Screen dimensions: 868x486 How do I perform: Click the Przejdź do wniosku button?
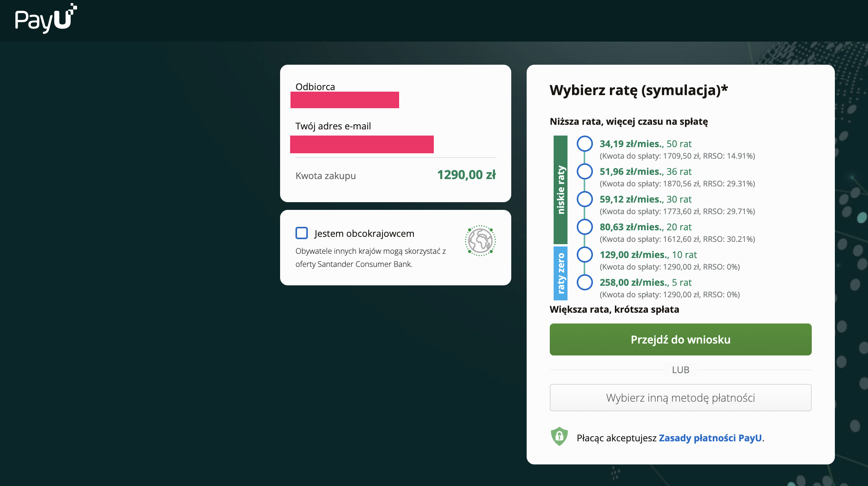[680, 339]
